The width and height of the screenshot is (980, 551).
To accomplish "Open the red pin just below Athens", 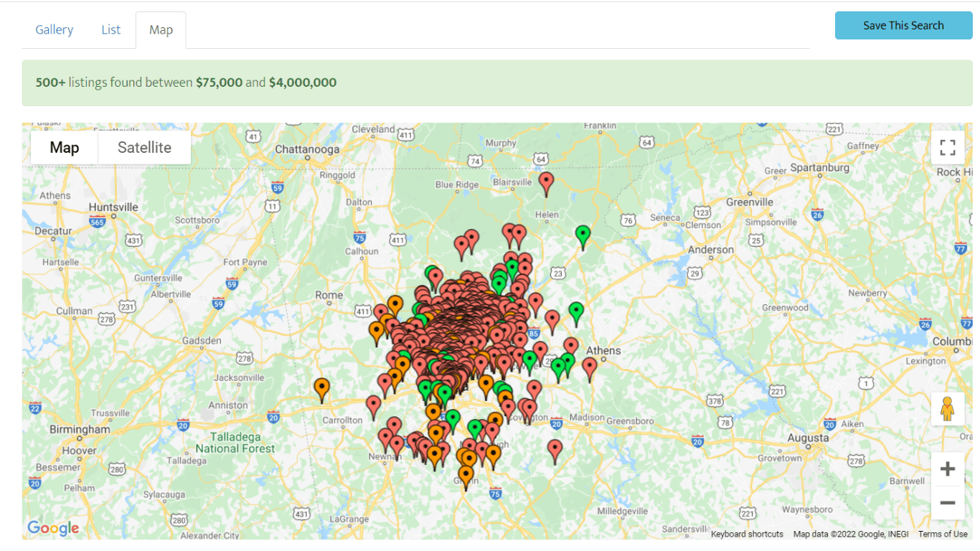I will (x=590, y=367).
